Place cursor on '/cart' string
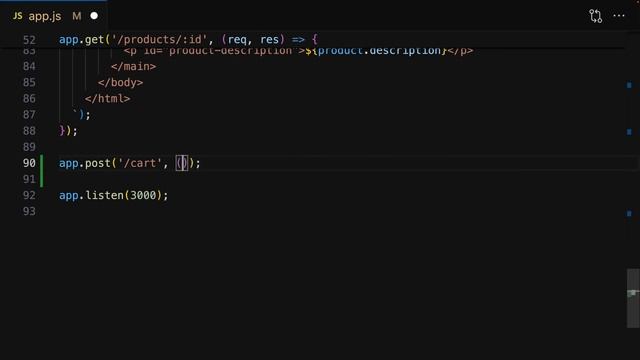 pyautogui.click(x=140, y=163)
